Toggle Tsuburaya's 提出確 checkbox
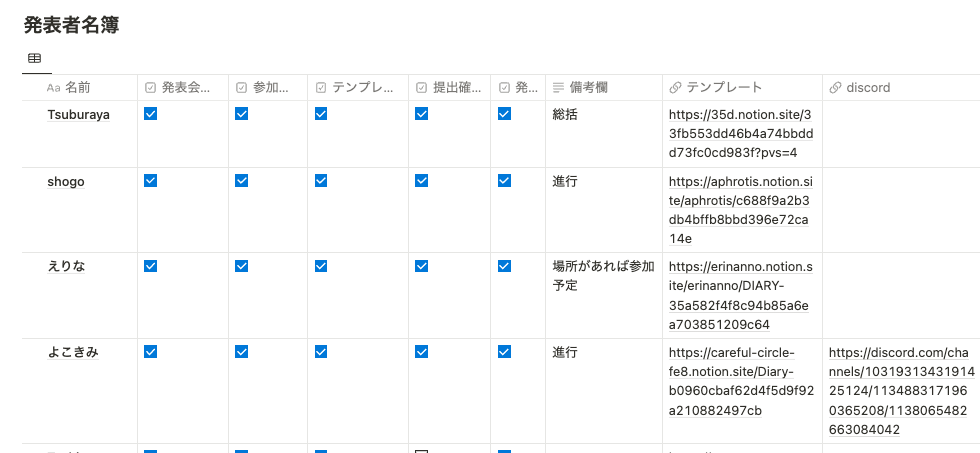 tap(422, 114)
